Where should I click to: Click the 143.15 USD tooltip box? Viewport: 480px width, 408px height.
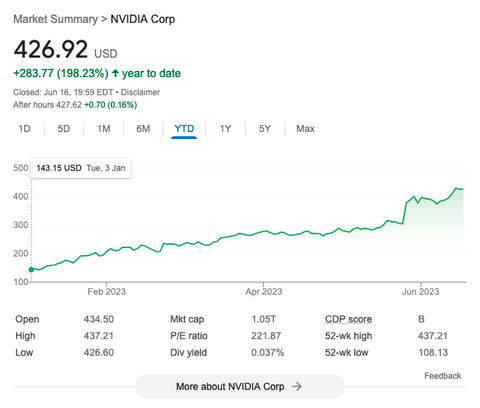81,168
